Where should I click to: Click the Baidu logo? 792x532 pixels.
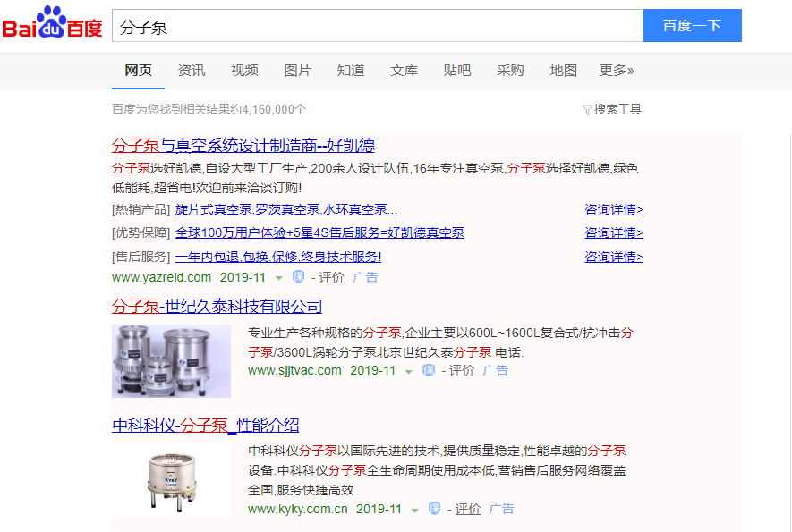click(x=53, y=23)
